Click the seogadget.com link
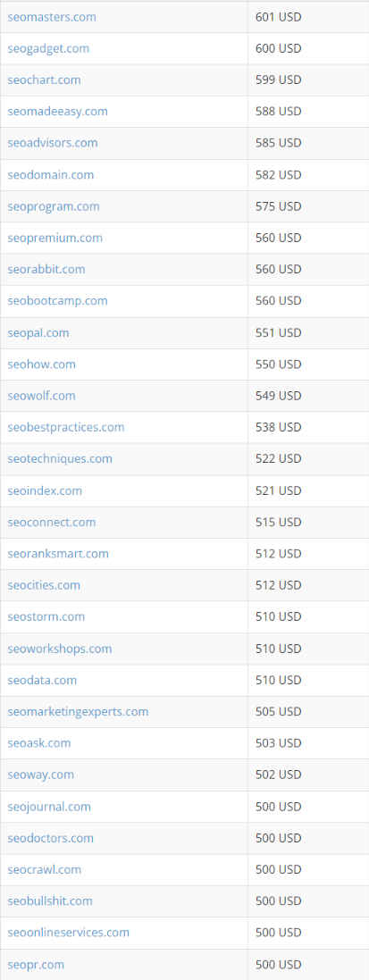This screenshot has width=369, height=980. click(x=48, y=48)
